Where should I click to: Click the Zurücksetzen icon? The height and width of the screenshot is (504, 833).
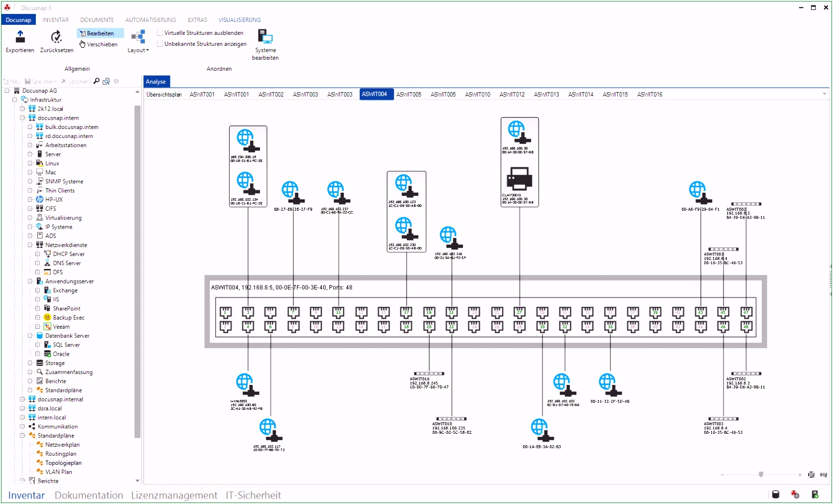click(x=56, y=37)
